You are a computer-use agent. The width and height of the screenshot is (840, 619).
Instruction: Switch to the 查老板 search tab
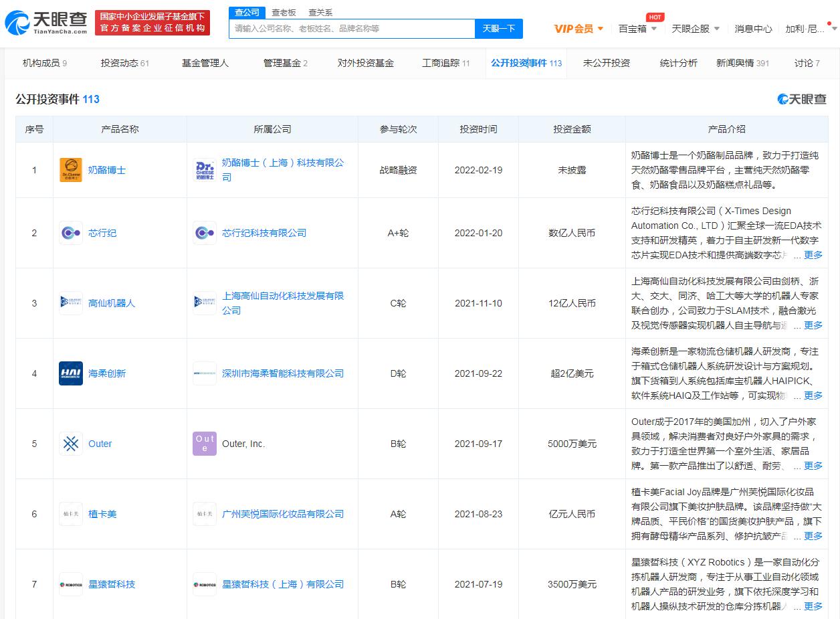(x=284, y=13)
